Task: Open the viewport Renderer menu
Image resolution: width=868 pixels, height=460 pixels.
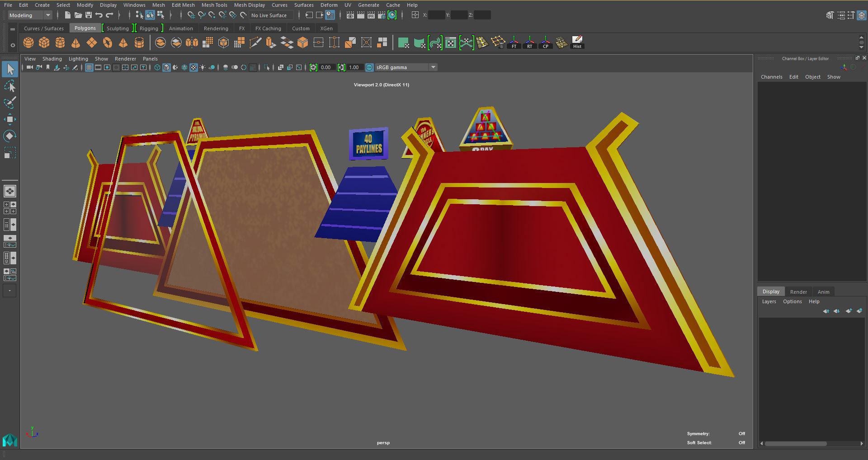Action: (125, 59)
